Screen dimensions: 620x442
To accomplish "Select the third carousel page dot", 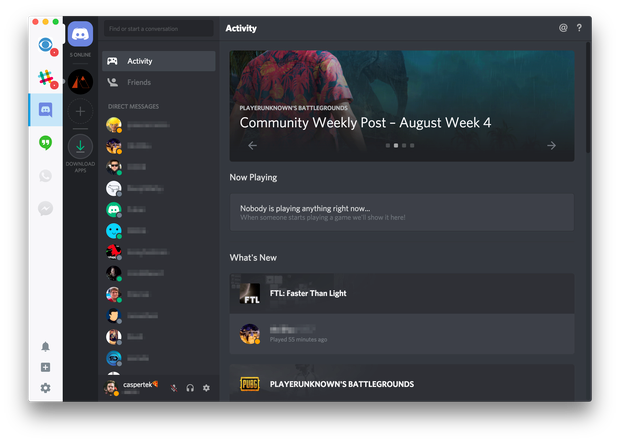I will pyautogui.click(x=404, y=145).
